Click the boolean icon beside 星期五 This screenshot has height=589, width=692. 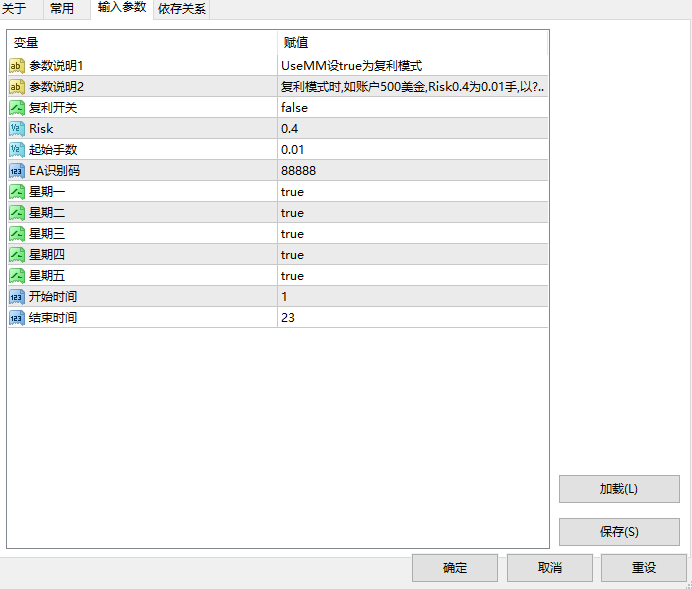(17, 276)
